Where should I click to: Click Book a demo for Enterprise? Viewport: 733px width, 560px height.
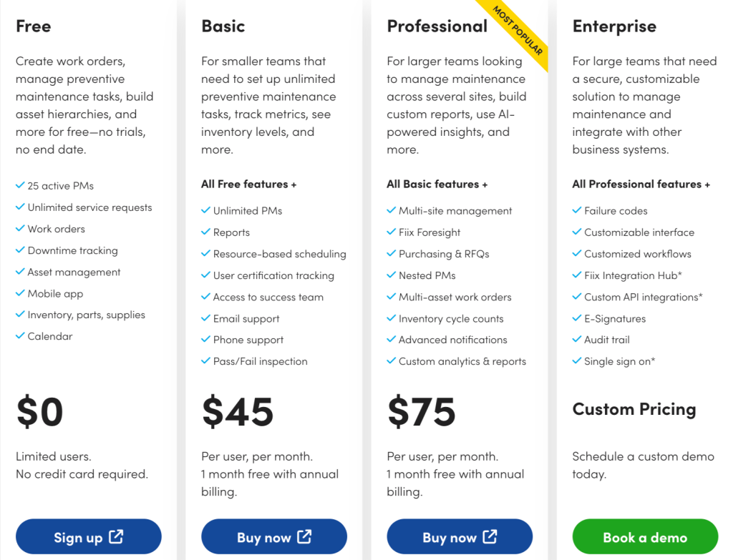644,536
